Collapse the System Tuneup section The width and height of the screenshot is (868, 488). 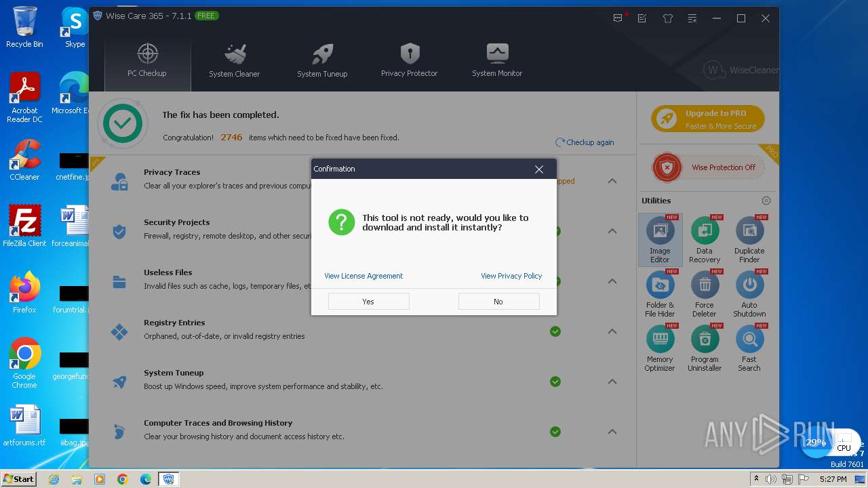click(612, 382)
